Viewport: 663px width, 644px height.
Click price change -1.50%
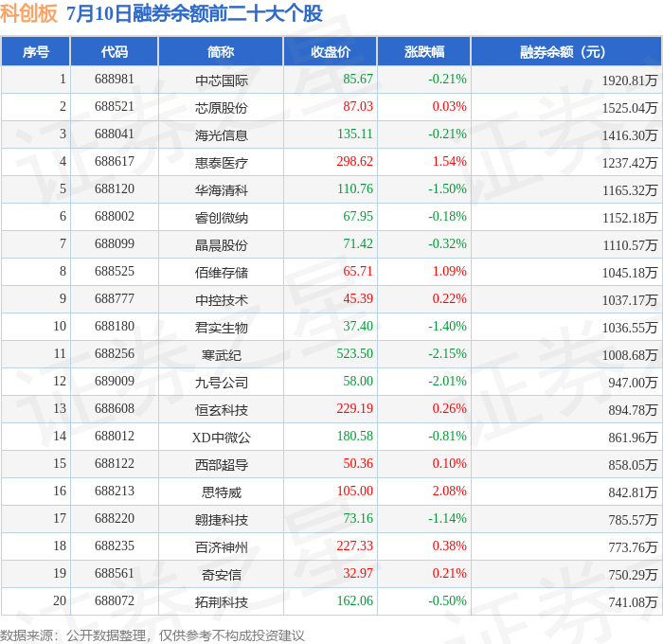pos(447,188)
